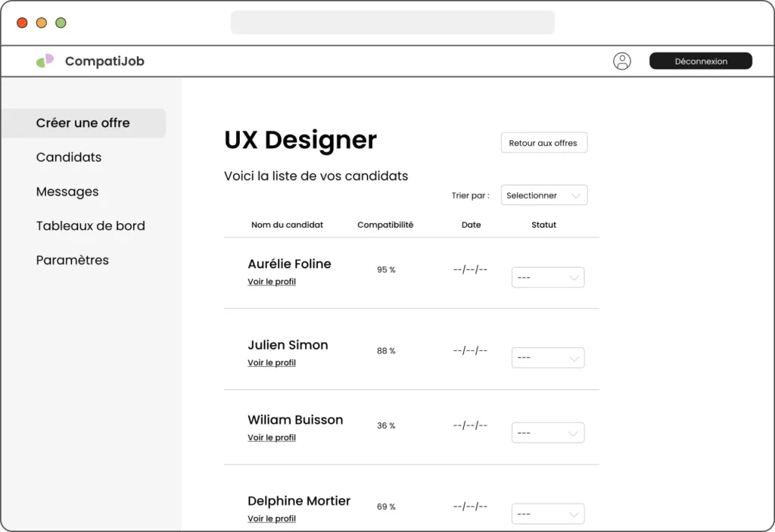775x532 pixels.
Task: Open Messages from the sidebar
Action: coord(67,191)
